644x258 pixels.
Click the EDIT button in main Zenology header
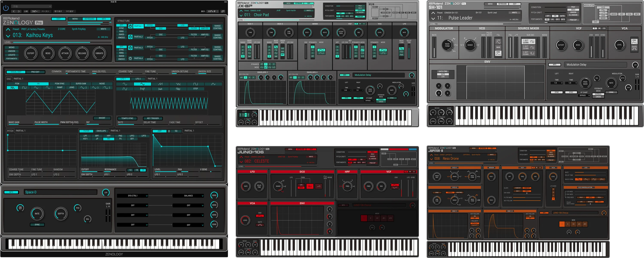(x=59, y=19)
